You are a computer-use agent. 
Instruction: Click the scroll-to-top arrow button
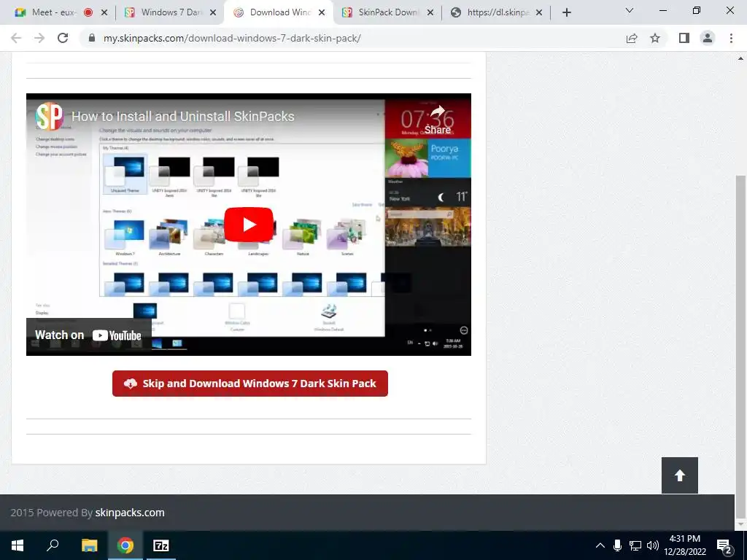680,475
